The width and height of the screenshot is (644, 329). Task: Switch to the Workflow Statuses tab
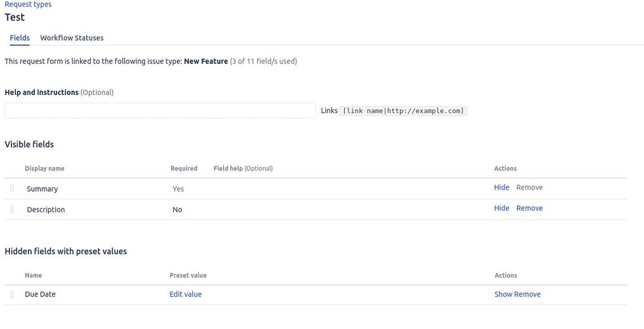[72, 38]
